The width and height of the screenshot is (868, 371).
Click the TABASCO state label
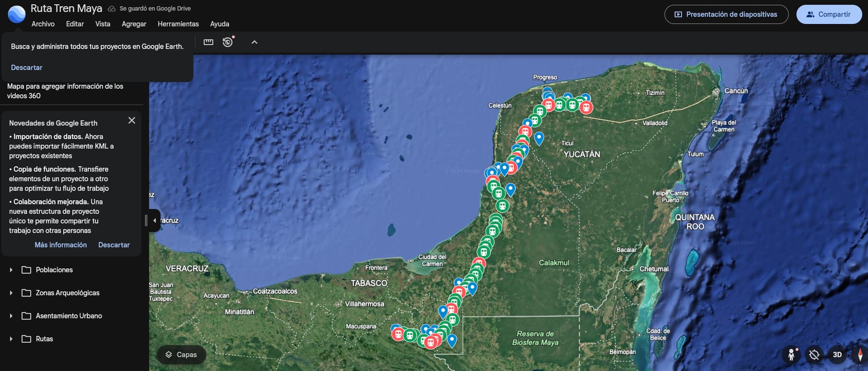pyautogui.click(x=369, y=283)
